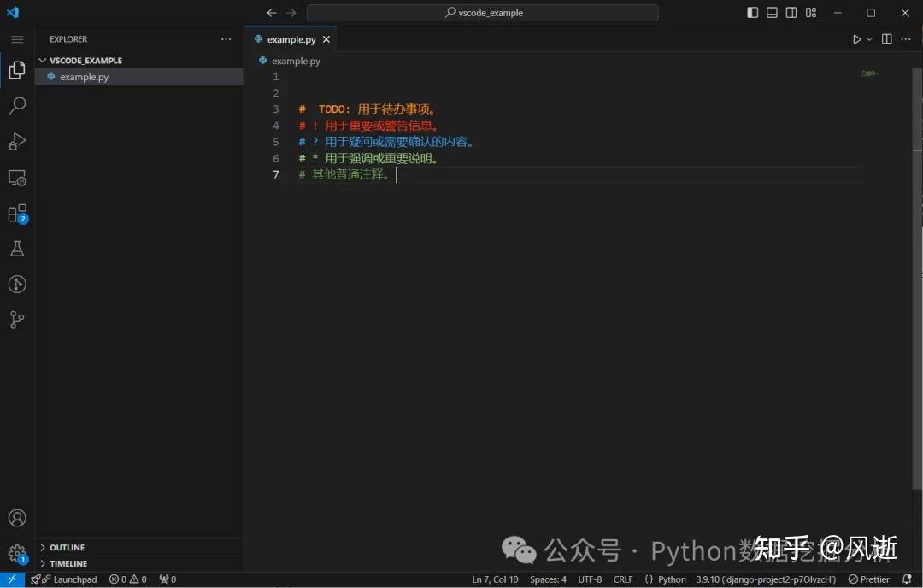The image size is (923, 588).
Task: Open Source Control branch view
Action: pos(17,320)
